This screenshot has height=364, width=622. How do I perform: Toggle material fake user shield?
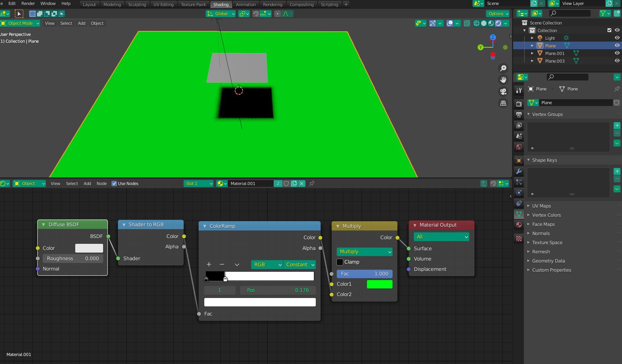point(286,184)
